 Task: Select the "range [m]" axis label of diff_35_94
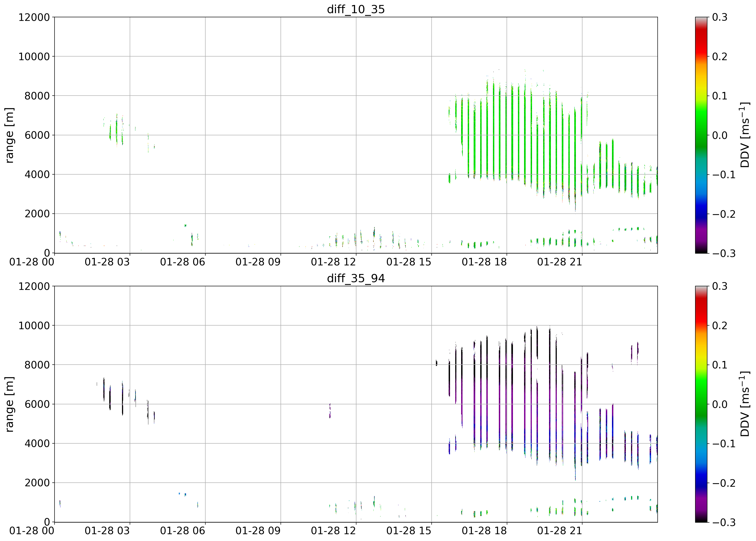click(x=10, y=404)
